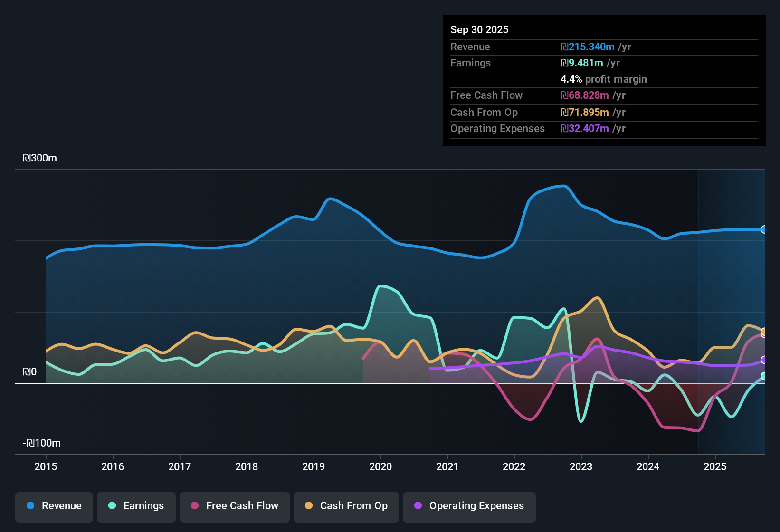Viewport: 780px width, 532px height.
Task: Select the Cash From Op legend item
Action: pyautogui.click(x=346, y=506)
